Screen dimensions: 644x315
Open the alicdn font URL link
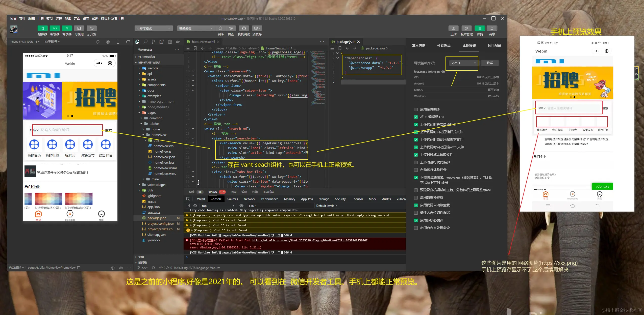tap(310, 240)
